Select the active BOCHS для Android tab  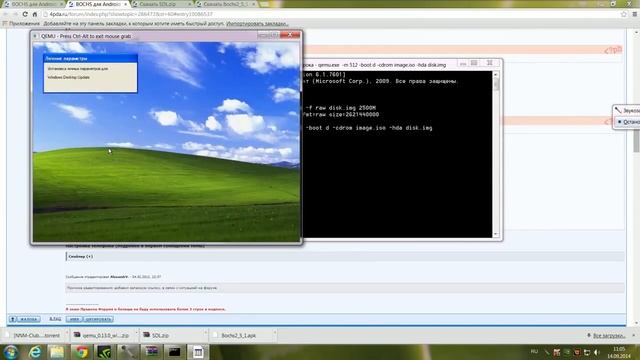tap(98, 4)
